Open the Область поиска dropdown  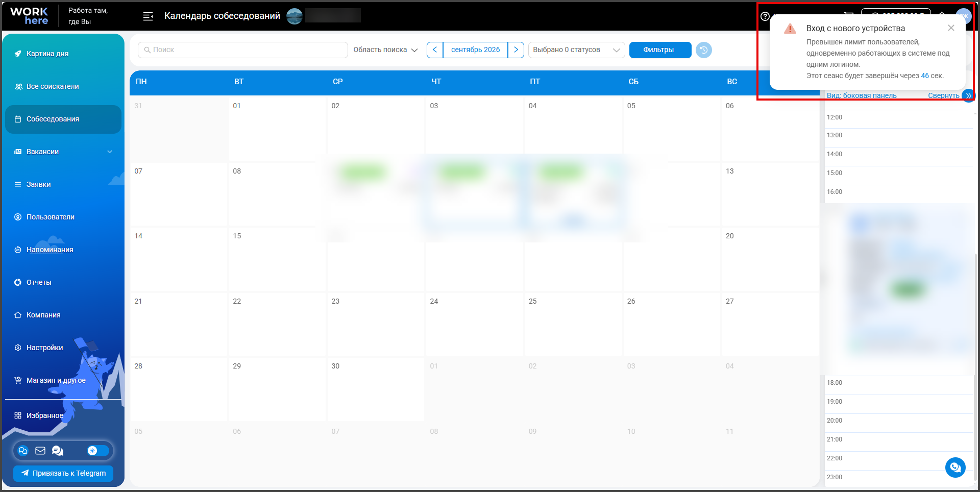coord(385,50)
